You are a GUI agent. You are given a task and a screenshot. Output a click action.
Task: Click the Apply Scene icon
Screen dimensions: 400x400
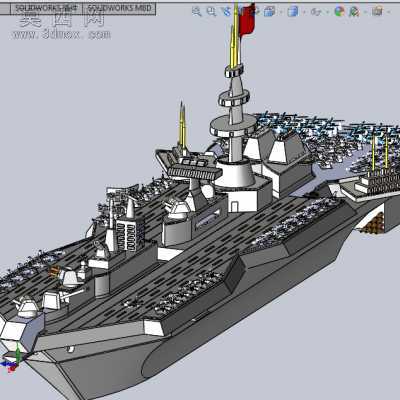354,12
